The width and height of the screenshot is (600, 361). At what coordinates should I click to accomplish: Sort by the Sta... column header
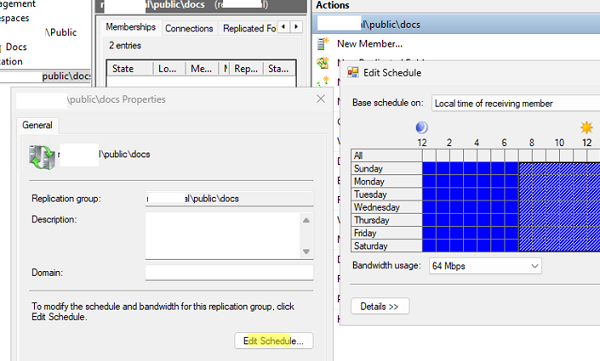coord(279,69)
